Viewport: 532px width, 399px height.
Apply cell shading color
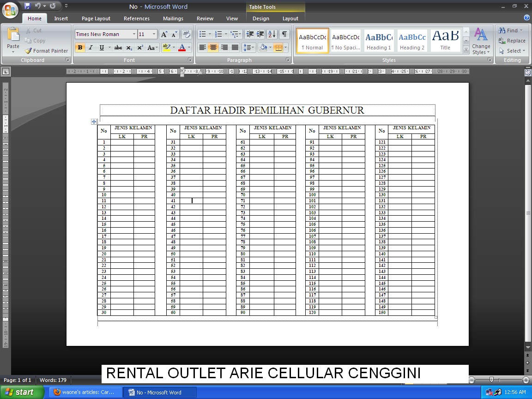pyautogui.click(x=263, y=48)
